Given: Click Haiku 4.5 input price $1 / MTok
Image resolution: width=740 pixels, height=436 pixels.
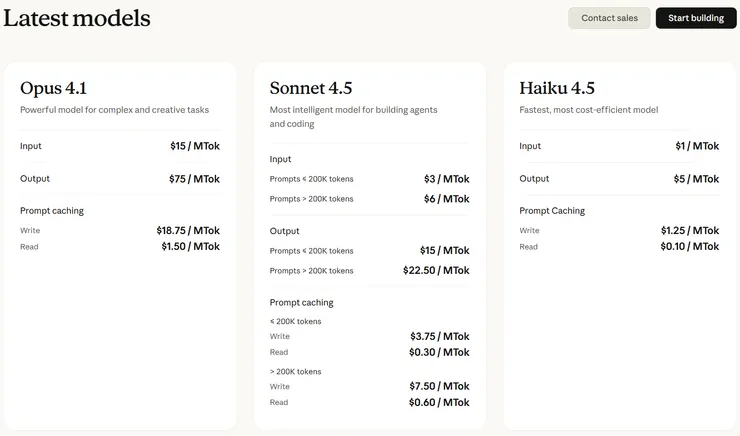Looking at the screenshot, I should pyautogui.click(x=696, y=146).
